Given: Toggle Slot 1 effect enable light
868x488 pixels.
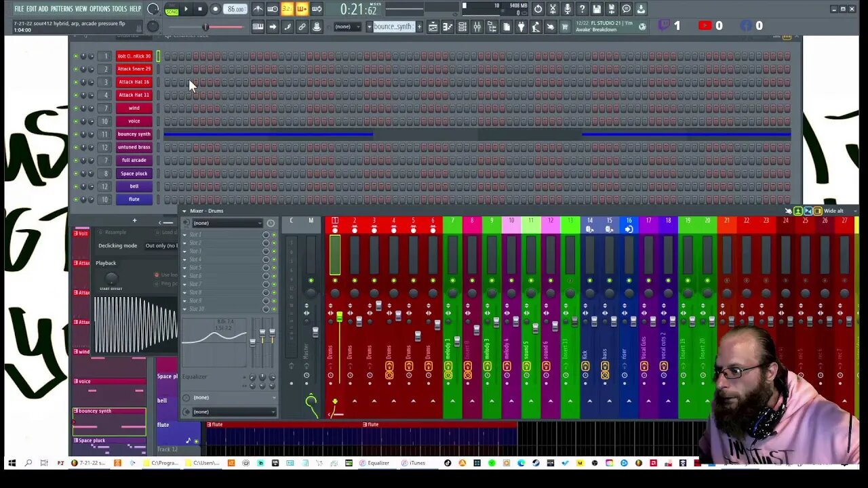Looking at the screenshot, I should 274,235.
